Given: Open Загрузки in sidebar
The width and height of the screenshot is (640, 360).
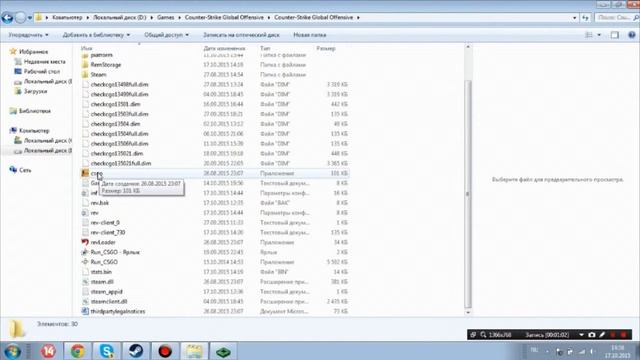Looking at the screenshot, I should tap(35, 91).
